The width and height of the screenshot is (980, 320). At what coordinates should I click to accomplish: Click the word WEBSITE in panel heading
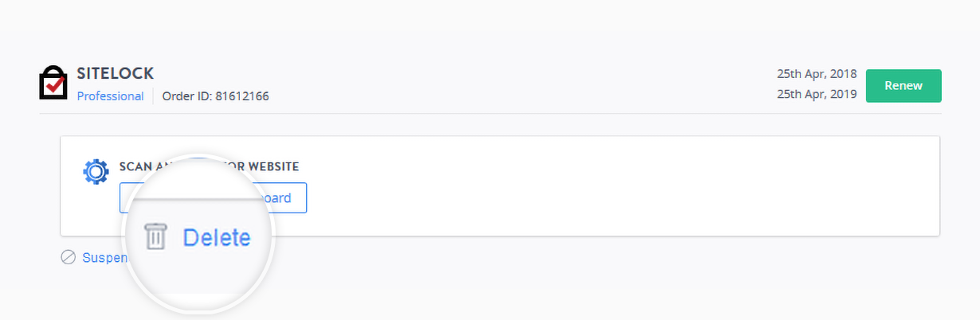tap(272, 167)
